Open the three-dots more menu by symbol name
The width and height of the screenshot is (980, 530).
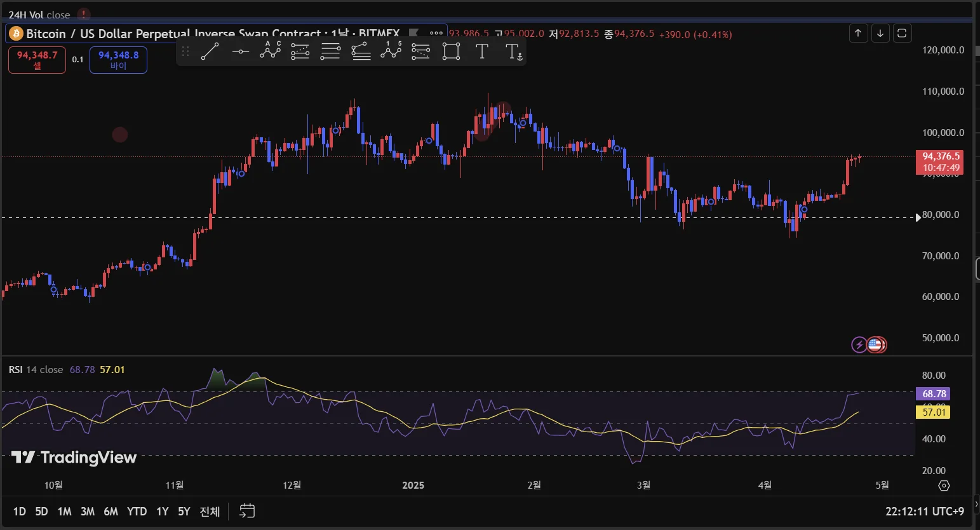(436, 33)
